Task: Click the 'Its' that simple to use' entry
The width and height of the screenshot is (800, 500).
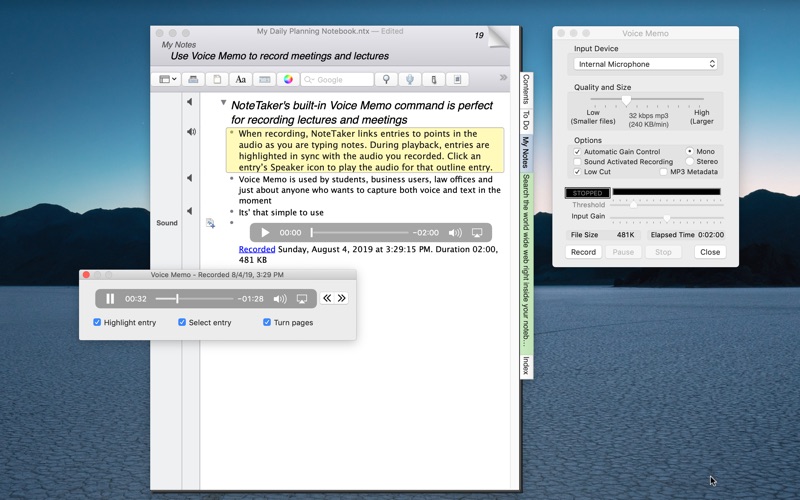Action: coord(281,212)
